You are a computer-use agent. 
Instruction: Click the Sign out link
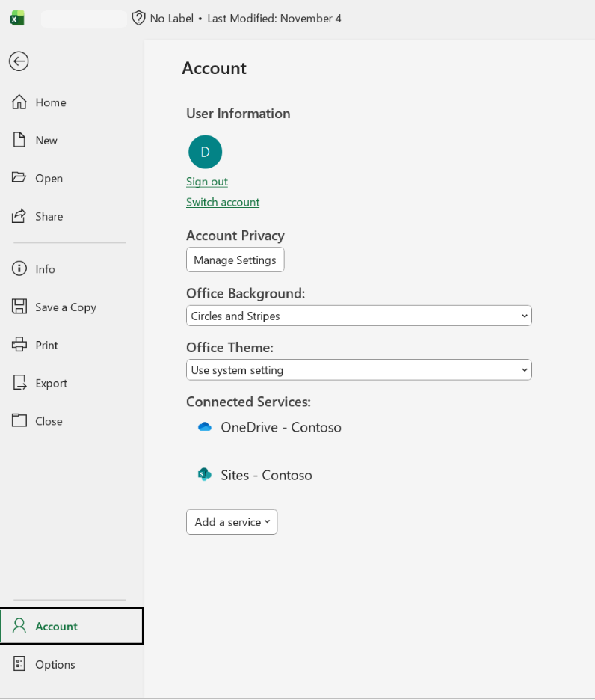206,182
